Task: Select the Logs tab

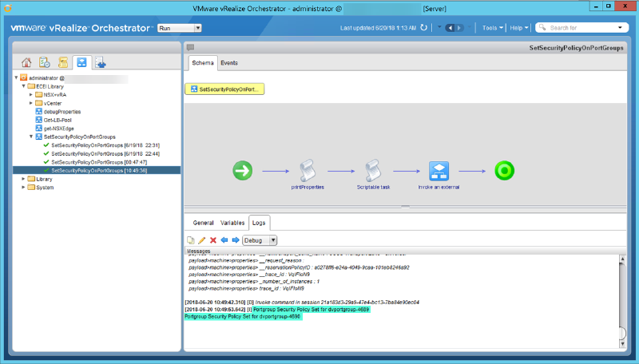Action: click(259, 224)
